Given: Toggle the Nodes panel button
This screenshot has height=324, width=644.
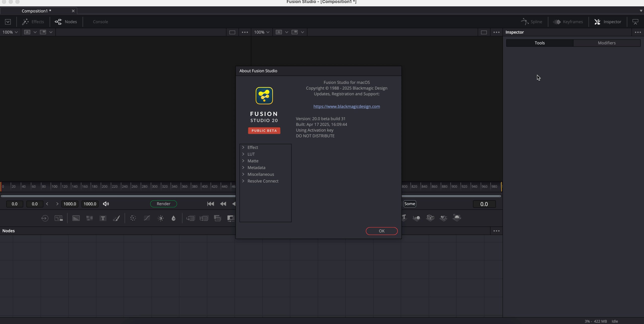Looking at the screenshot, I should tap(66, 22).
